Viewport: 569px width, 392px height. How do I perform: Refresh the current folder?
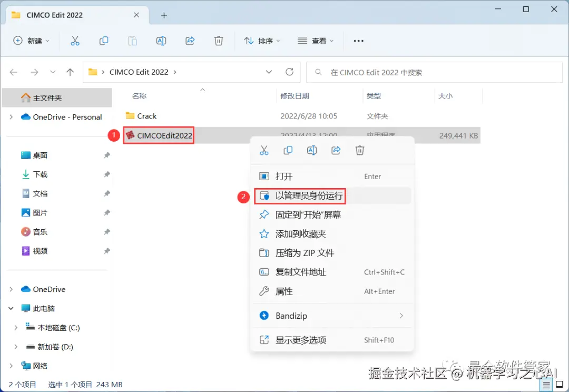[289, 72]
